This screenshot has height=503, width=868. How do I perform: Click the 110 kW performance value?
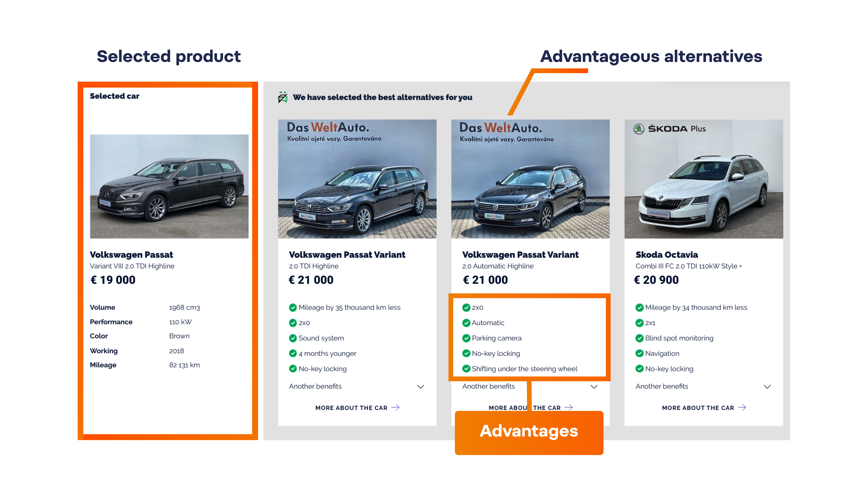tap(180, 322)
